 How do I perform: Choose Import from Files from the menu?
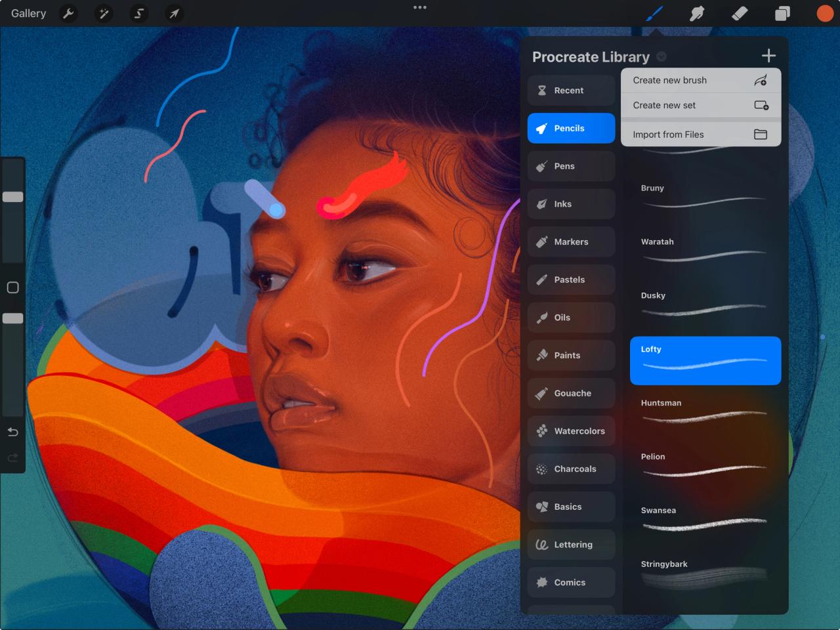click(700, 134)
